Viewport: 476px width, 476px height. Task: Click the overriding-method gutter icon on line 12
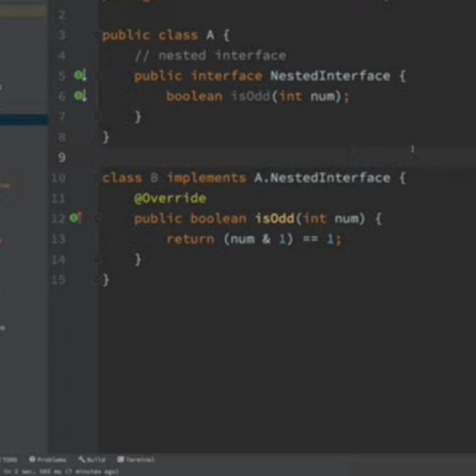click(x=75, y=218)
